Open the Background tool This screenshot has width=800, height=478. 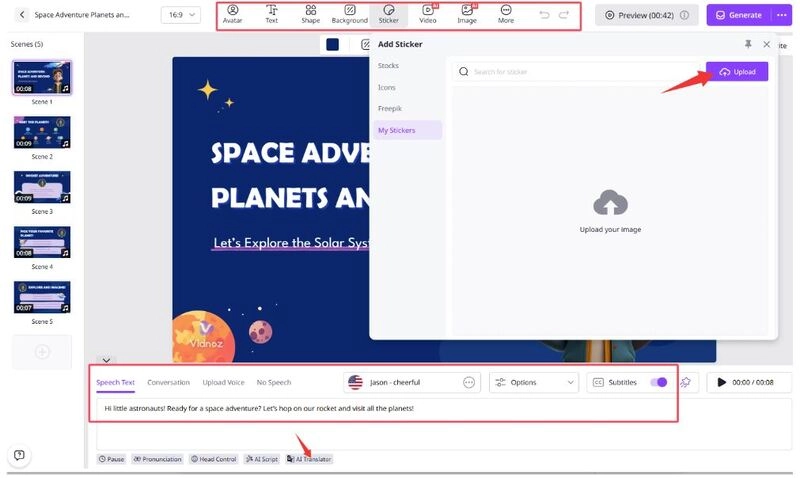click(x=349, y=14)
